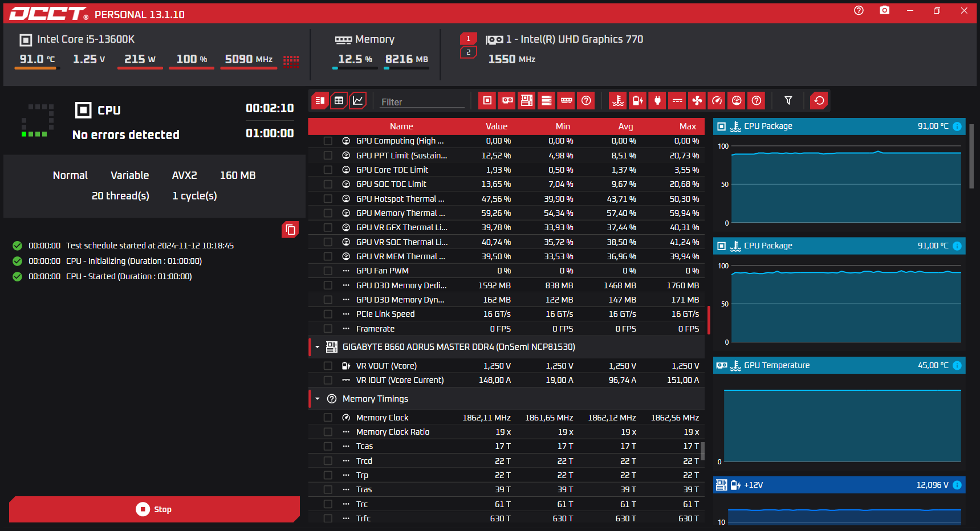
Task: Tick the GPU Computing row checkbox
Action: (x=328, y=141)
